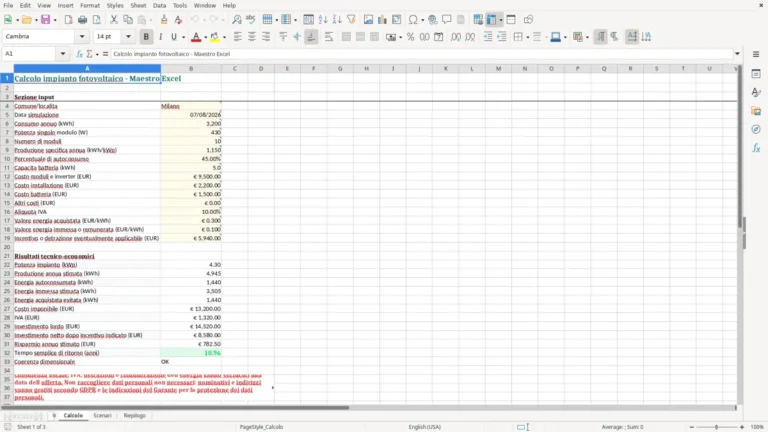Click the Save document icon

pos(46,20)
